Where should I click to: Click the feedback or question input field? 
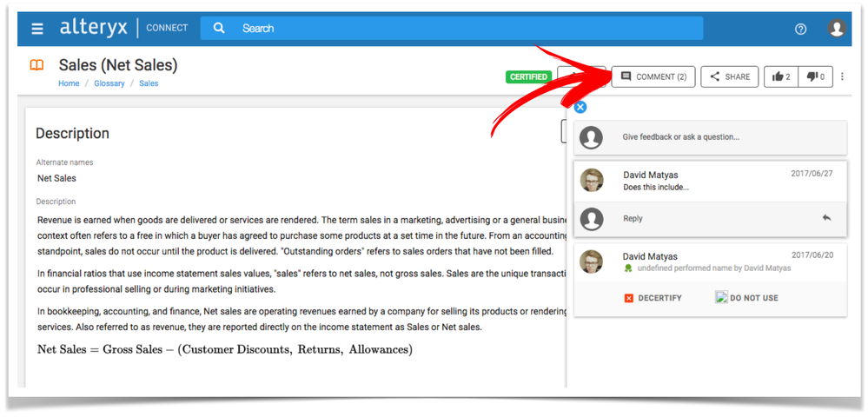710,137
